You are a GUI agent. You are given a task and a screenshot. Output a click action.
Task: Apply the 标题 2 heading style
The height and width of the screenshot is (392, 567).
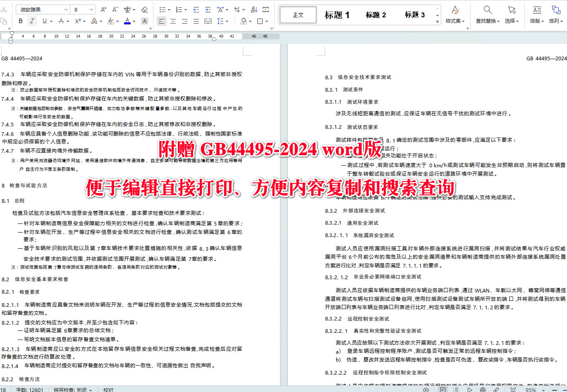pos(376,15)
